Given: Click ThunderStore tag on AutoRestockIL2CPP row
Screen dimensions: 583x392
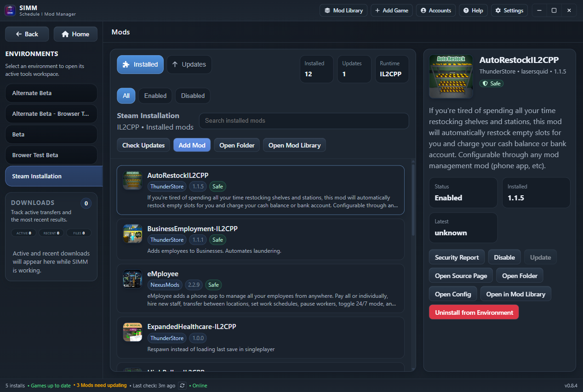Looking at the screenshot, I should (167, 187).
